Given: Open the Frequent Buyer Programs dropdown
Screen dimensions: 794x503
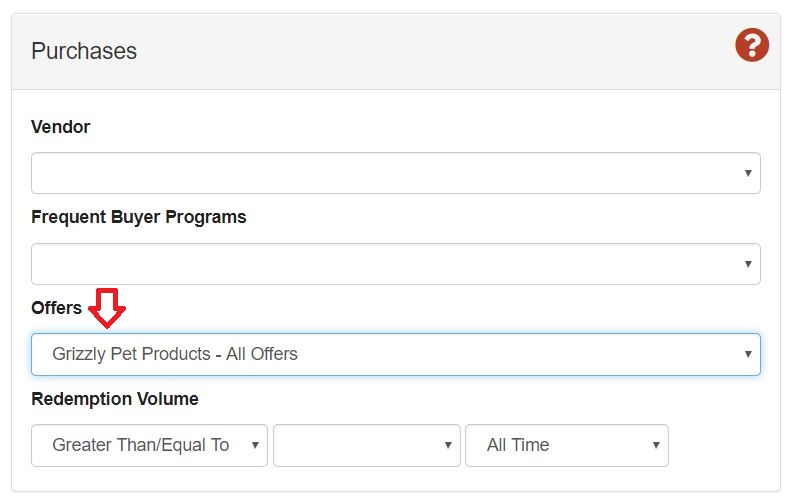Looking at the screenshot, I should (x=395, y=264).
